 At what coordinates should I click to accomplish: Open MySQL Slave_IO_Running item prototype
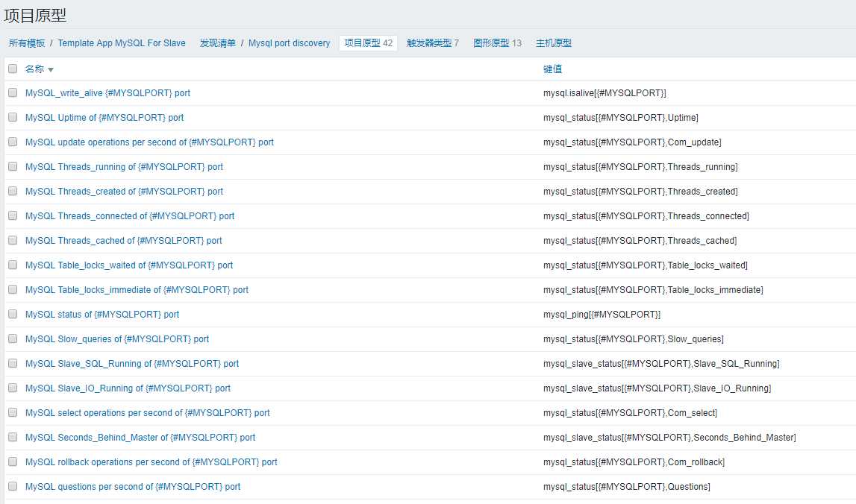pos(128,388)
